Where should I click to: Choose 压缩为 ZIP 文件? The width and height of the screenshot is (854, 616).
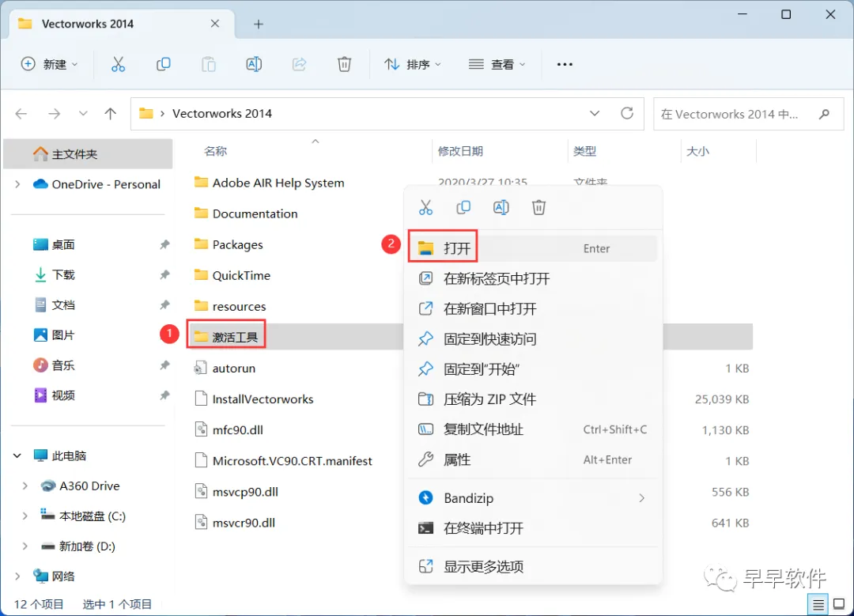(x=533, y=399)
